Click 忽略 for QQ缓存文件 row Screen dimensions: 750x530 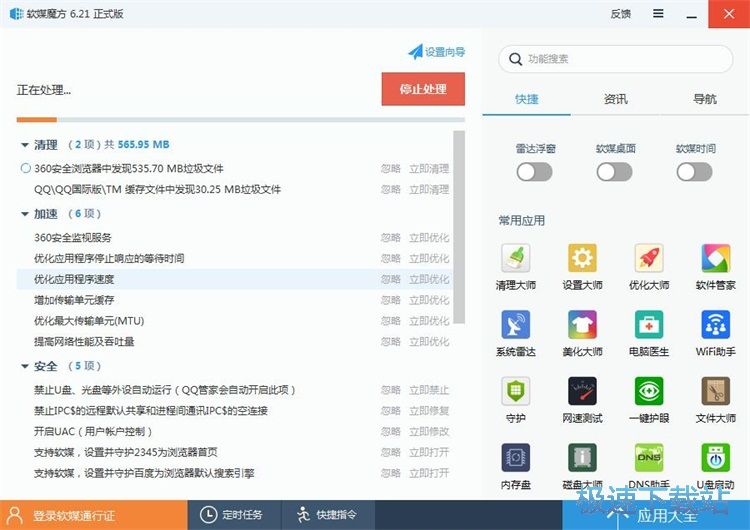coord(391,189)
